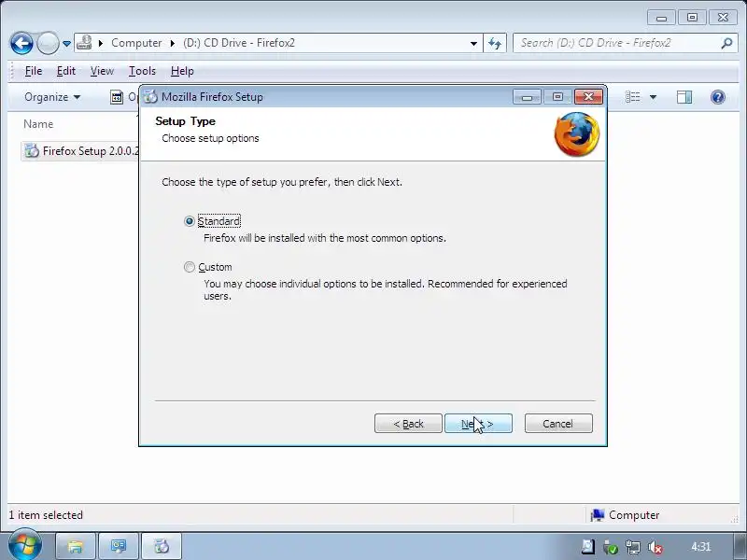Open the View menu in Explorer
Image resolution: width=747 pixels, height=560 pixels.
click(102, 71)
